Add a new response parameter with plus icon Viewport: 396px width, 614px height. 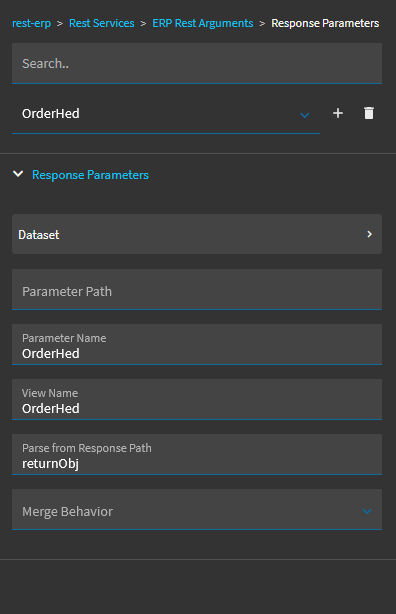(338, 113)
